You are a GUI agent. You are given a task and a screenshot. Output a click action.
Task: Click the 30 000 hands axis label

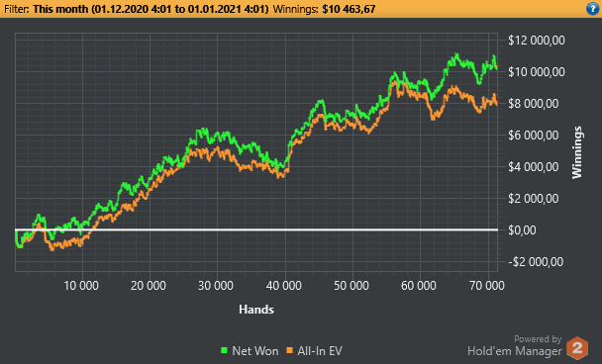pyautogui.click(x=216, y=286)
